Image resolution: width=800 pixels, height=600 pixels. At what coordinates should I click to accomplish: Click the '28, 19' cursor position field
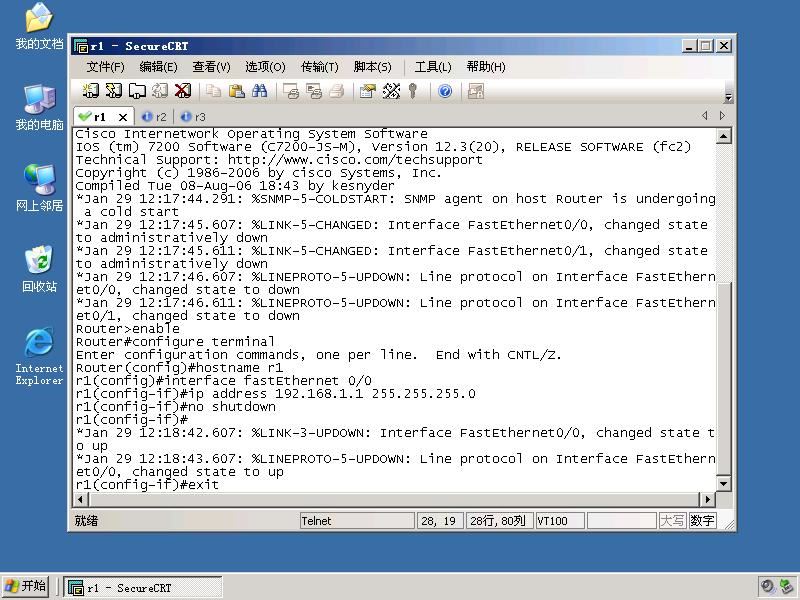(440, 521)
